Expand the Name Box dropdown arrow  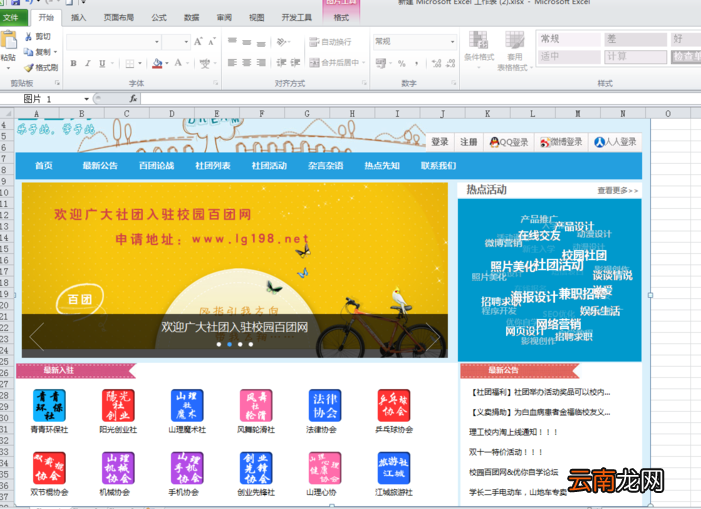pyautogui.click(x=86, y=99)
